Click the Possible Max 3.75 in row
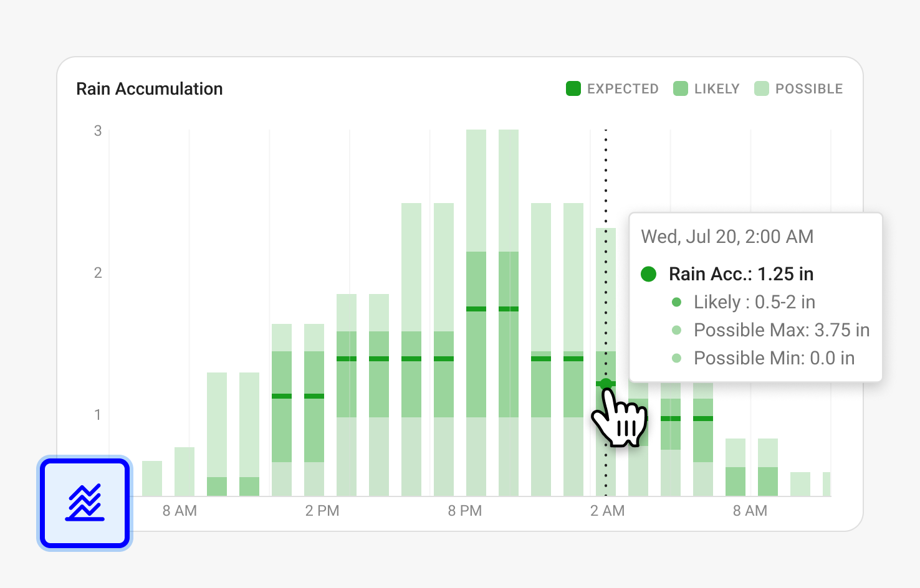Viewport: 920px width, 588px height. coord(770,330)
